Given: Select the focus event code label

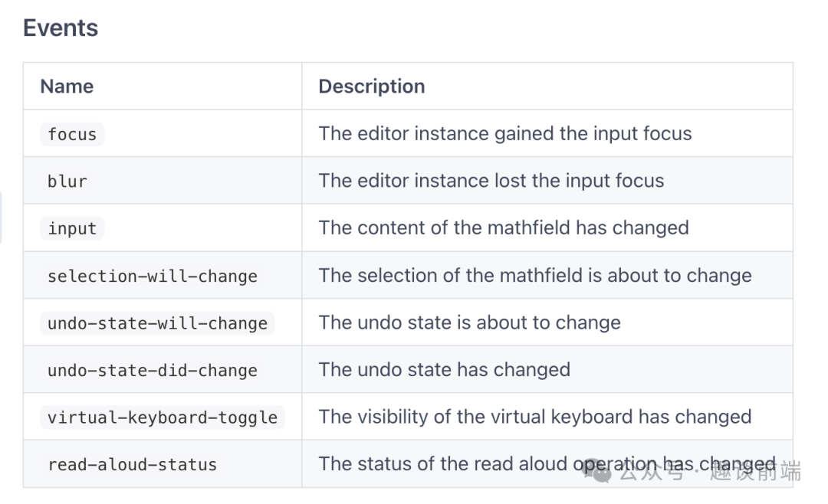Looking at the screenshot, I should click(x=72, y=134).
